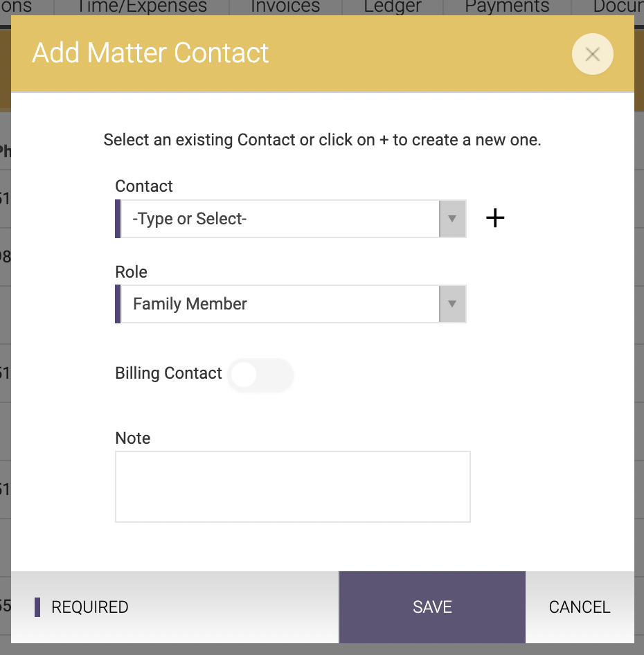Open the Contact dropdown arrow

452,219
